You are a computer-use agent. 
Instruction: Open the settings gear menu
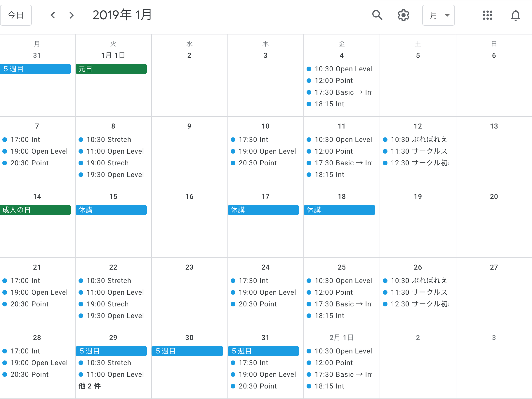(x=403, y=15)
